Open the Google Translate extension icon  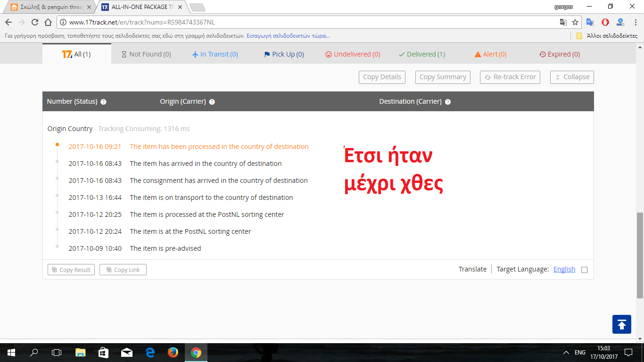pos(590,22)
